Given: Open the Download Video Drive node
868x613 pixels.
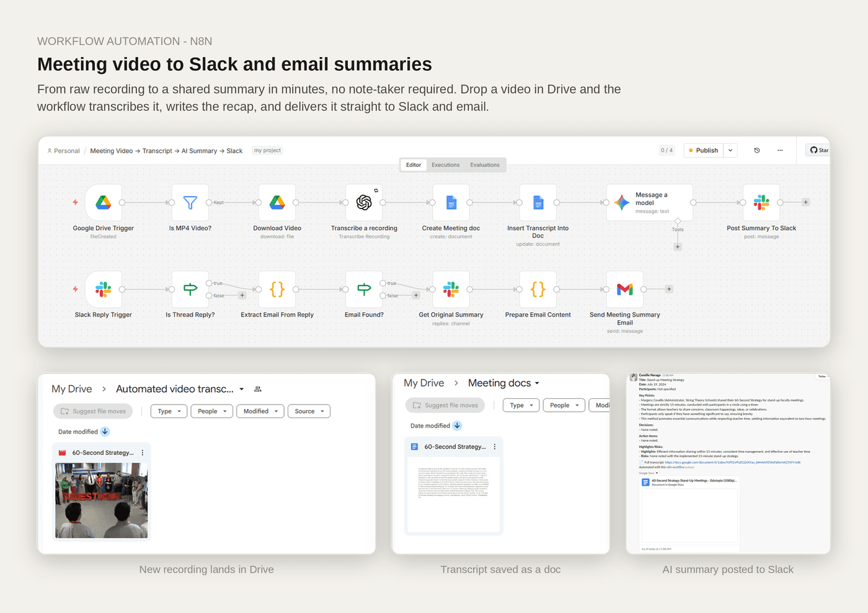Looking at the screenshot, I should (x=277, y=202).
